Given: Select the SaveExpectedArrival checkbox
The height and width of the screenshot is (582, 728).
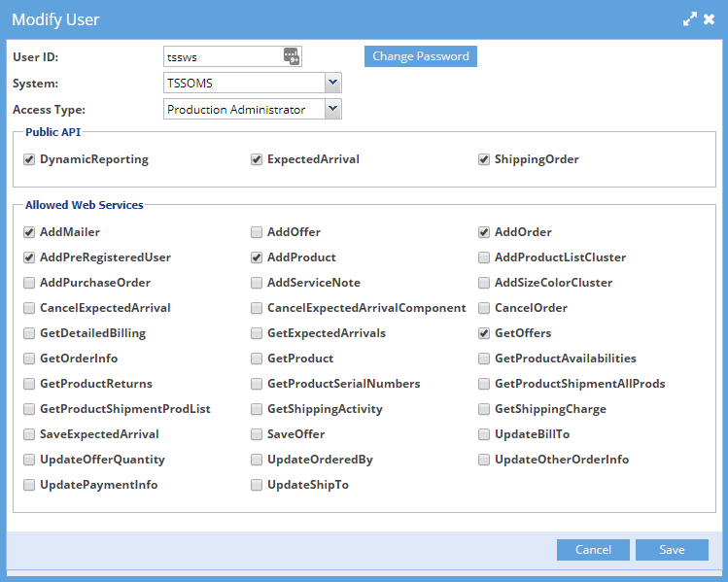Looking at the screenshot, I should point(29,434).
